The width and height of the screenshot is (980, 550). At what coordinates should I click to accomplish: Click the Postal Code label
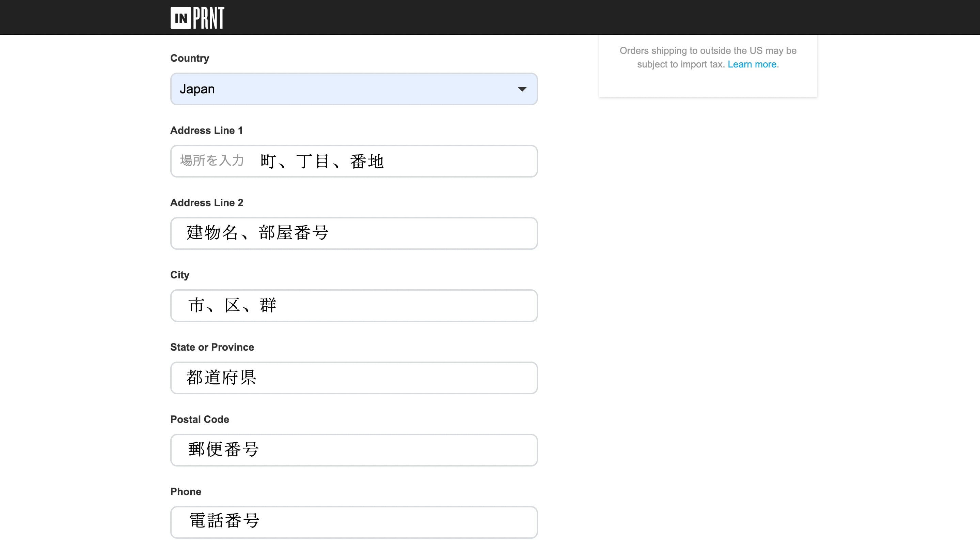coord(199,419)
